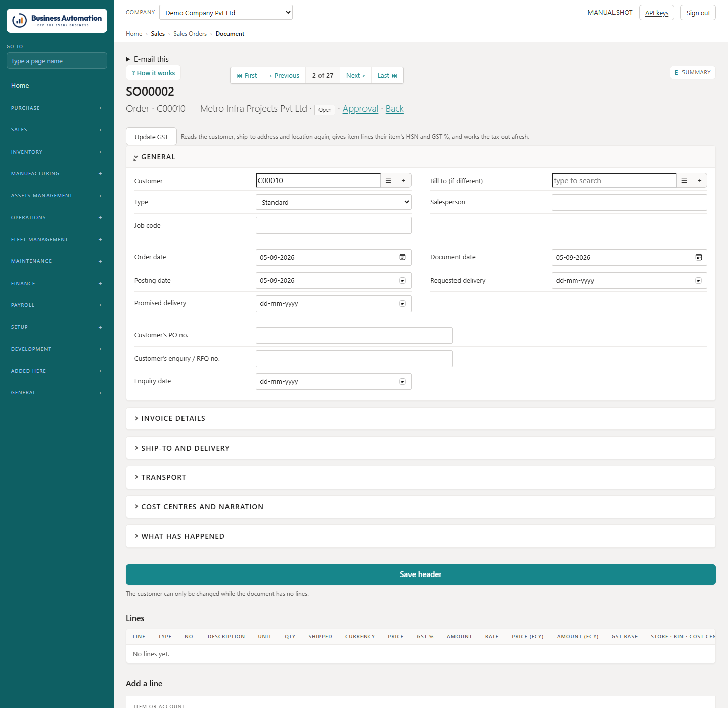Expand the Purchase menu plus icon
Image resolution: width=728 pixels, height=708 pixels.
[100, 108]
